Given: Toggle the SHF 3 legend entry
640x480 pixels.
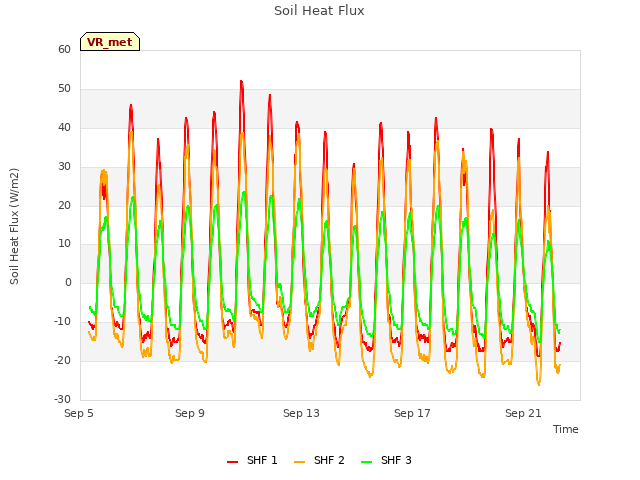Looking at the screenshot, I should (x=386, y=460).
